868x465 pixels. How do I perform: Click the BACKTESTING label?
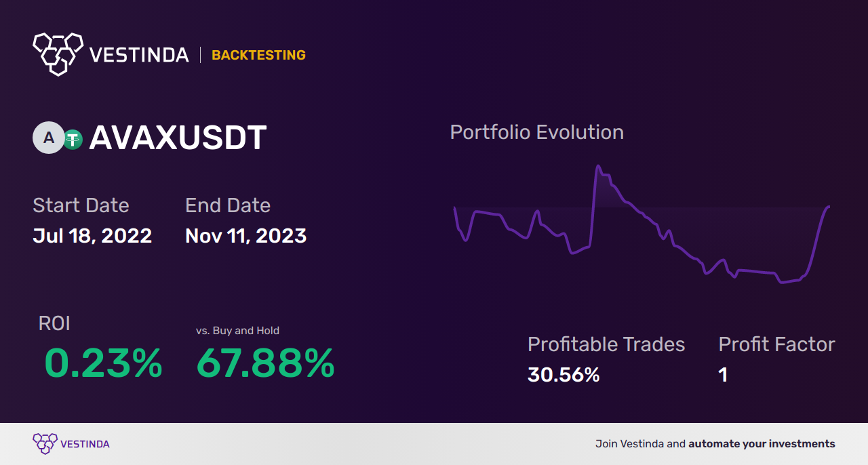point(258,55)
